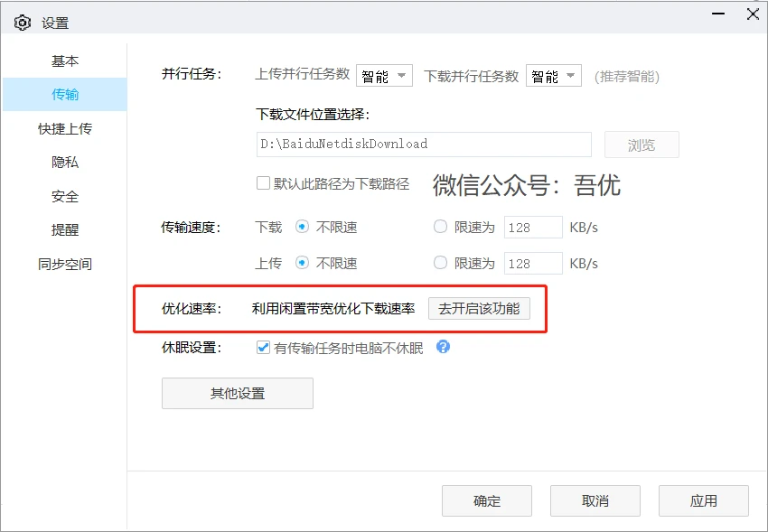Click the (推荐智能) hint text
Image resolution: width=768 pixels, height=532 pixels.
(x=627, y=77)
